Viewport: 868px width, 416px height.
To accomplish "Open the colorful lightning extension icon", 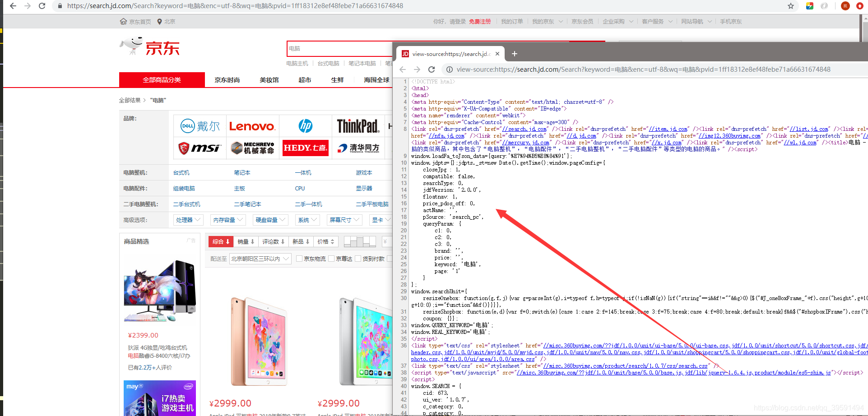I will click(x=810, y=6).
